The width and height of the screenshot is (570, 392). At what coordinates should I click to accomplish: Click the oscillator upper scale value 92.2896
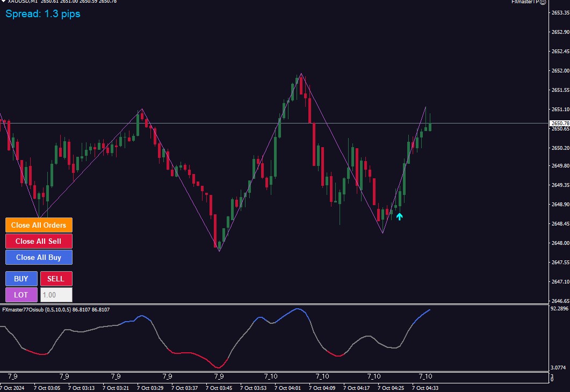pyautogui.click(x=559, y=308)
